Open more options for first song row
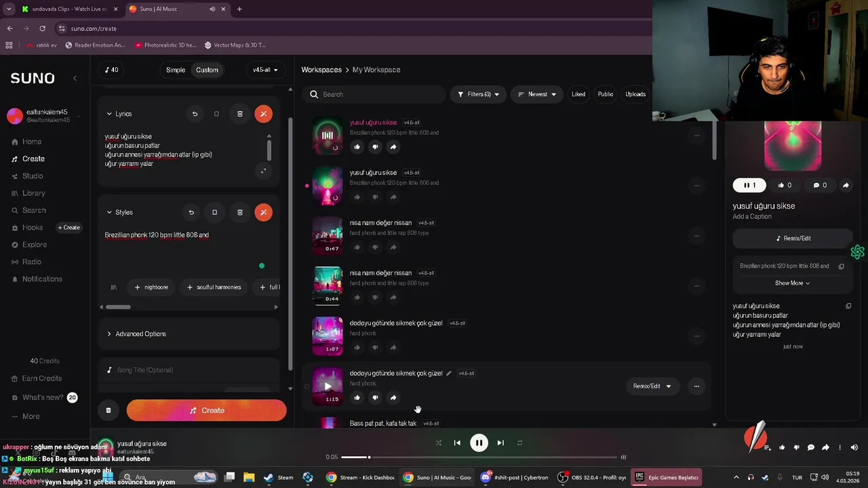Viewport: 868px width, 488px height. point(696,136)
